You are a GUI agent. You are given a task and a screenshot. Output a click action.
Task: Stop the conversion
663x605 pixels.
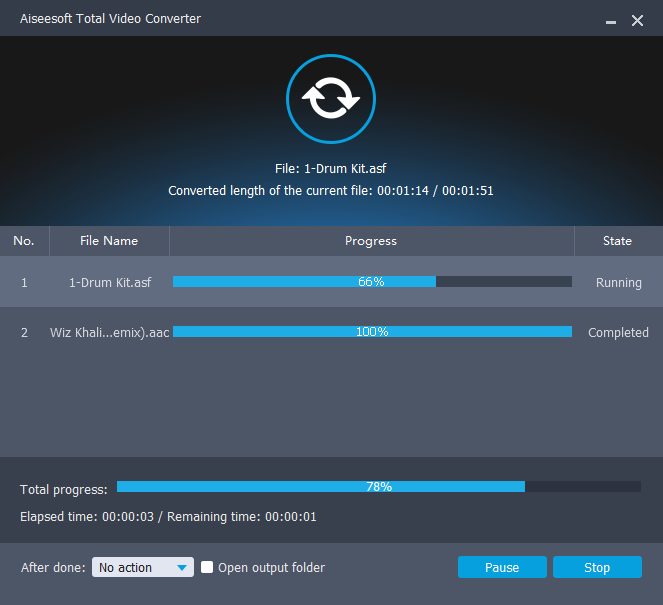597,567
